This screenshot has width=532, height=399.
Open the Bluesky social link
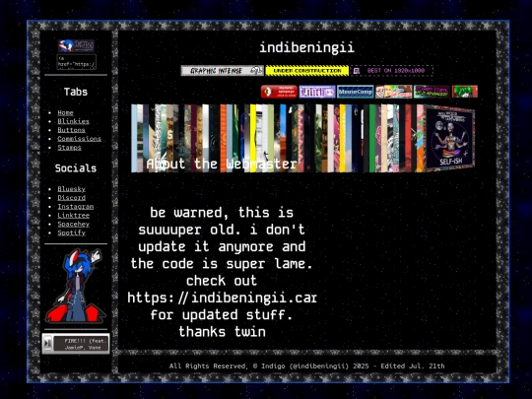tap(71, 189)
